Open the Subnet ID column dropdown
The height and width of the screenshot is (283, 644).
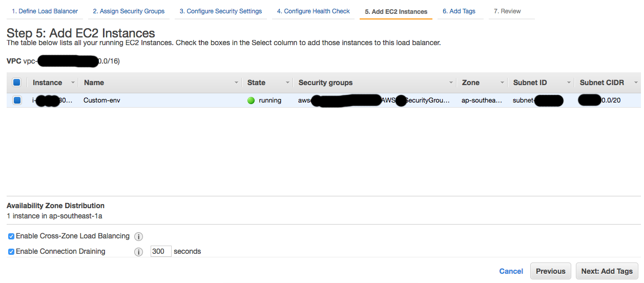pos(569,83)
